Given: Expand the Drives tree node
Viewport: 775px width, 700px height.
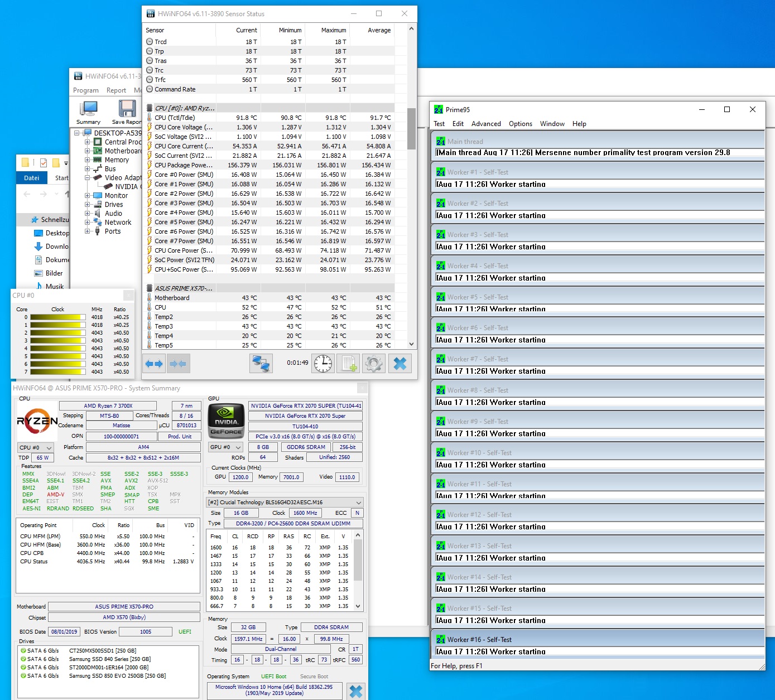Looking at the screenshot, I should coord(88,205).
